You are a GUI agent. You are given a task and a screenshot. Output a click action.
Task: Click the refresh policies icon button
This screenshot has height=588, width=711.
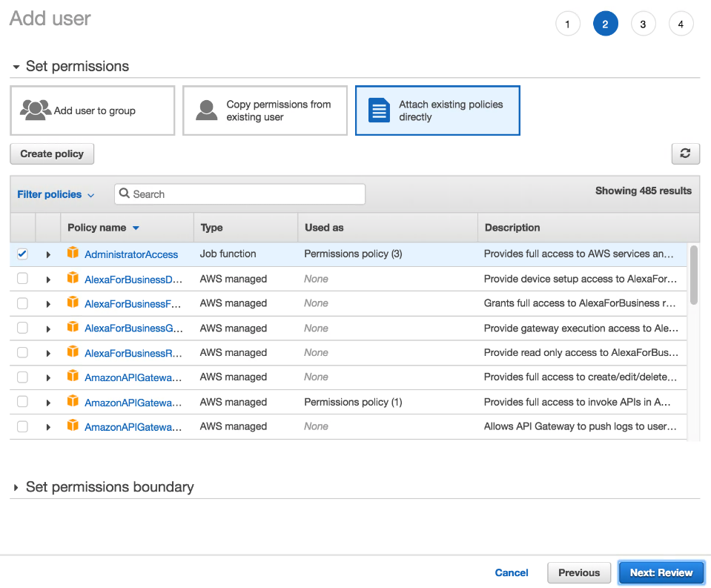click(x=685, y=153)
